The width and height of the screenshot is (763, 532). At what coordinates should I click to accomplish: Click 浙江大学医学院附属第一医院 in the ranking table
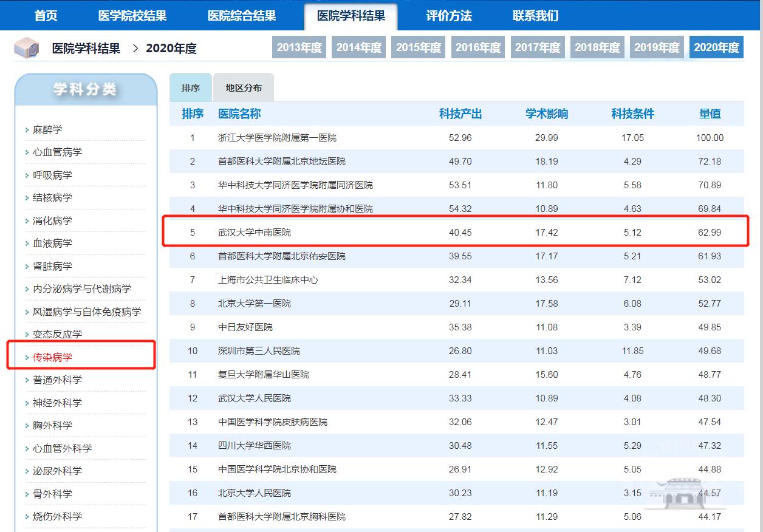(x=277, y=138)
